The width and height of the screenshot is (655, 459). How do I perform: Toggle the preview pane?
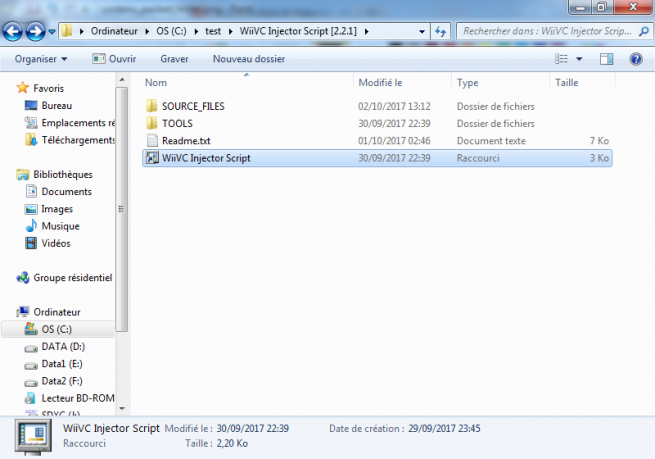(607, 59)
